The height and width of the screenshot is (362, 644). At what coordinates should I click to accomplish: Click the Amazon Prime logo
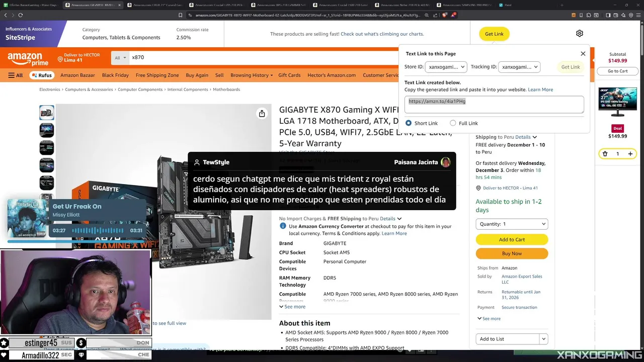[x=28, y=59]
